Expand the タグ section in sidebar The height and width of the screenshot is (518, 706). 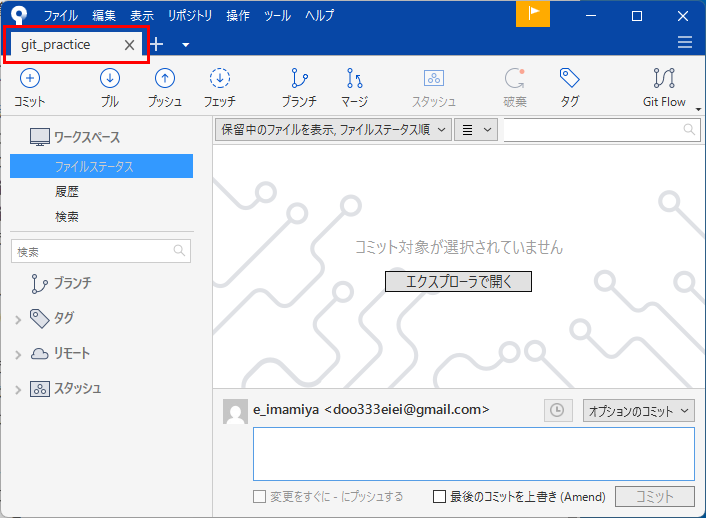[x=18, y=319]
